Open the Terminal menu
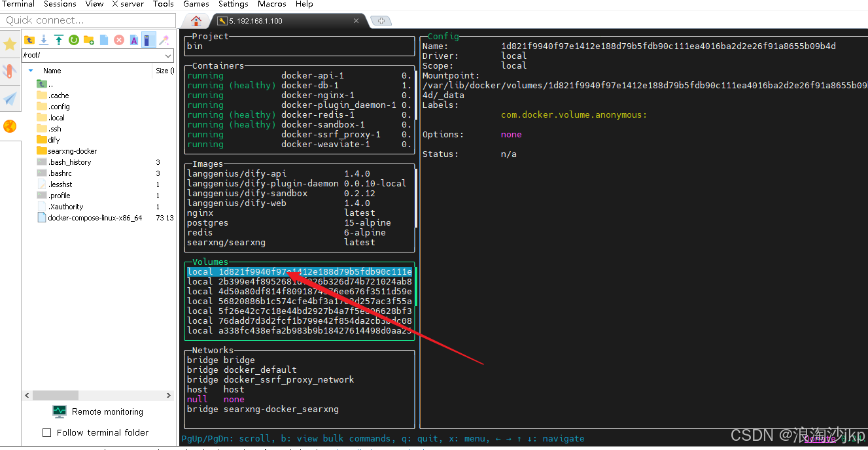Screen dimensions: 868x450 (18, 4)
